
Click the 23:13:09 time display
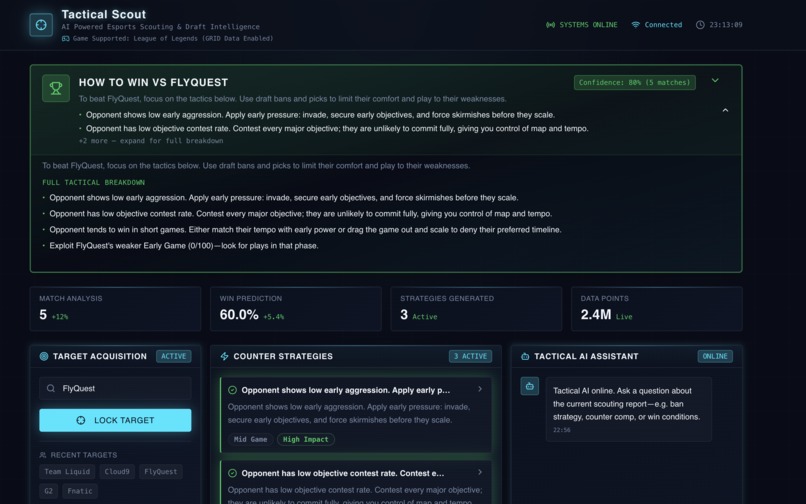coord(726,25)
